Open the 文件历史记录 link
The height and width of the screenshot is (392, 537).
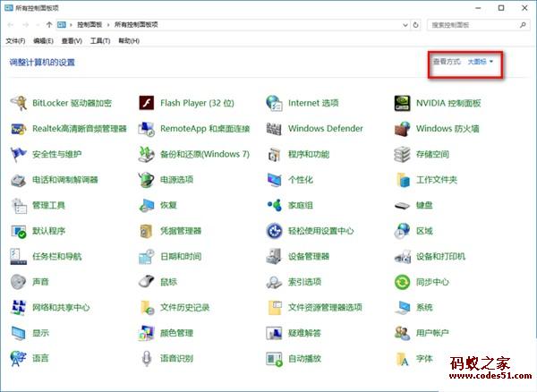[x=185, y=308]
